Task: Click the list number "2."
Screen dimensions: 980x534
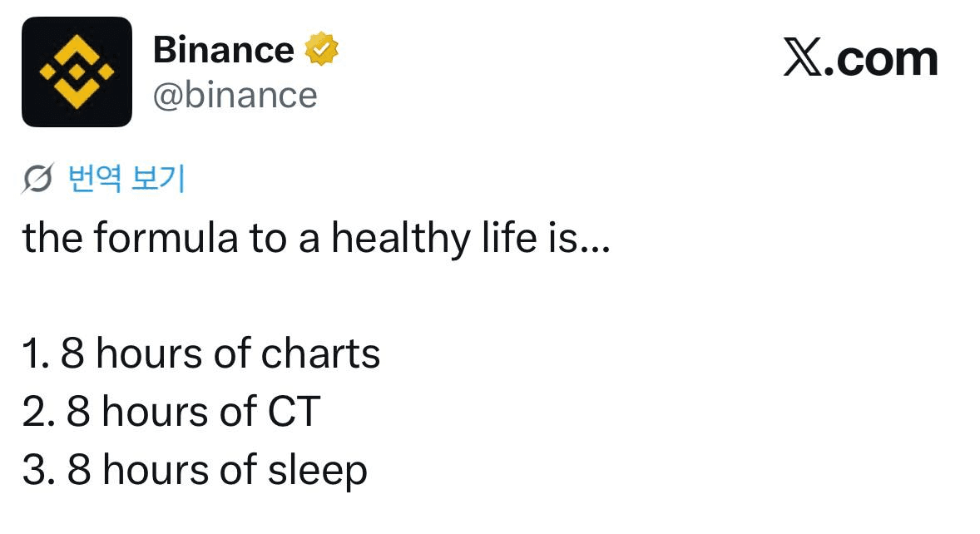Action: tap(39, 412)
